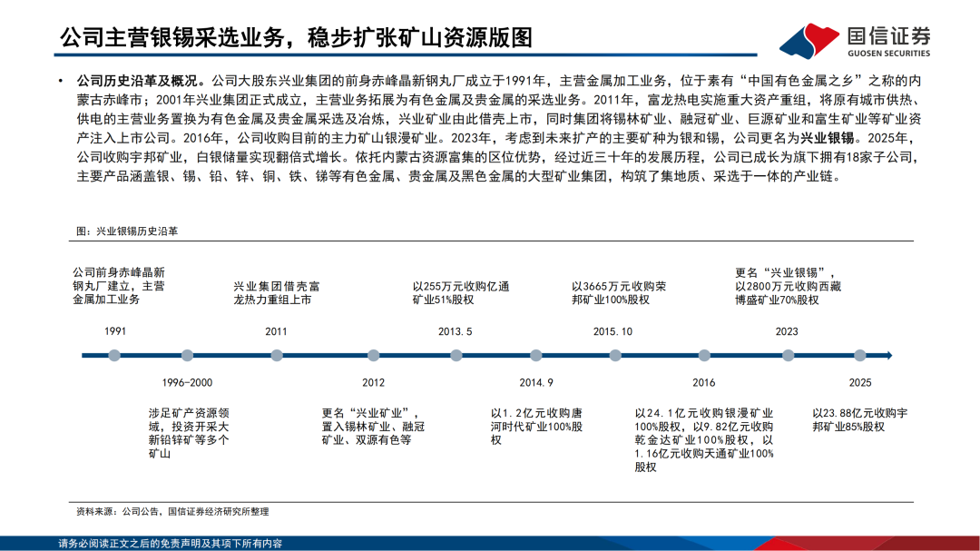Click the year label 2016
This screenshot has height=551, width=980.
click(x=704, y=383)
